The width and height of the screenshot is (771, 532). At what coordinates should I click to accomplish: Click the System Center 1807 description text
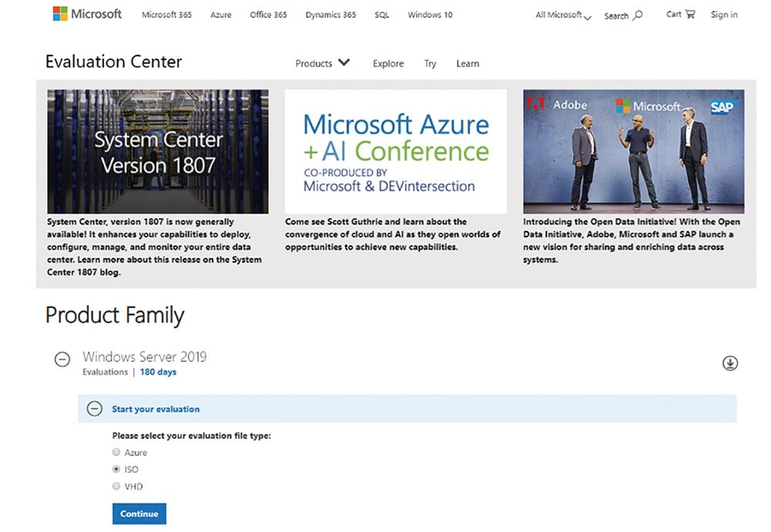(154, 247)
